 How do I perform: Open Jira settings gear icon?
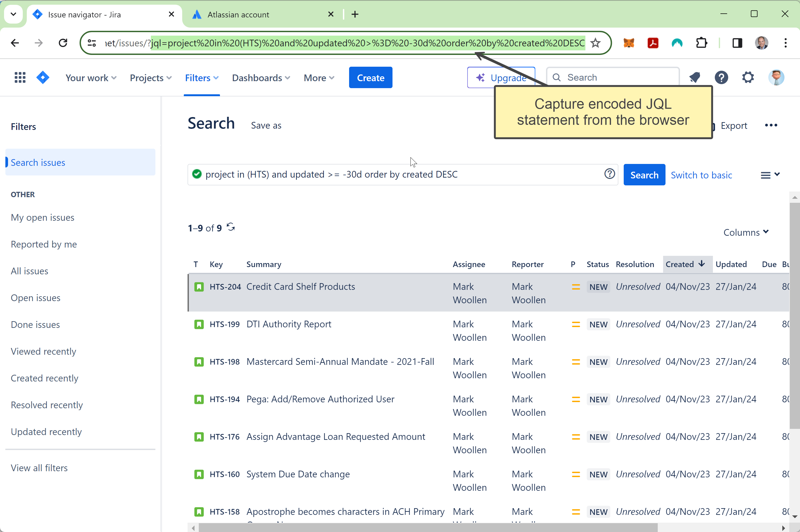point(748,78)
